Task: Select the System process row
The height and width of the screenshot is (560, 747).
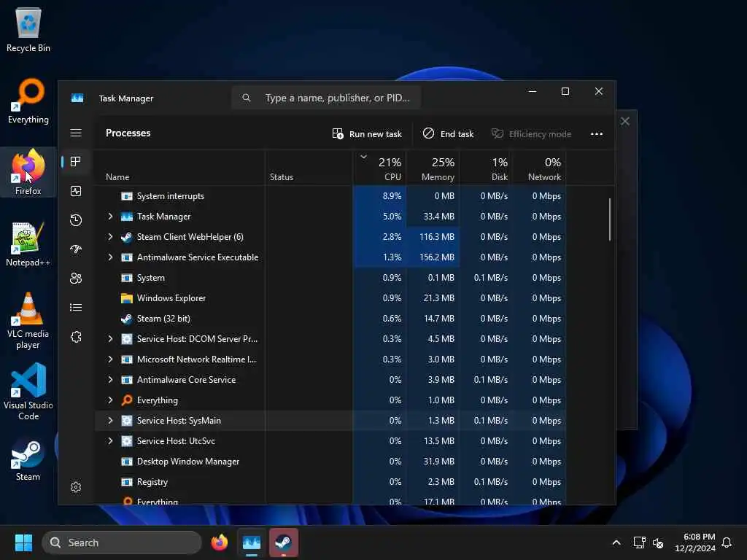Action: 330,278
